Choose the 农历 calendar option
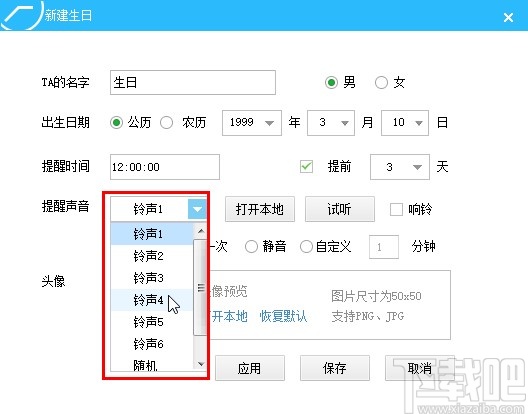528x414 pixels. [x=166, y=123]
